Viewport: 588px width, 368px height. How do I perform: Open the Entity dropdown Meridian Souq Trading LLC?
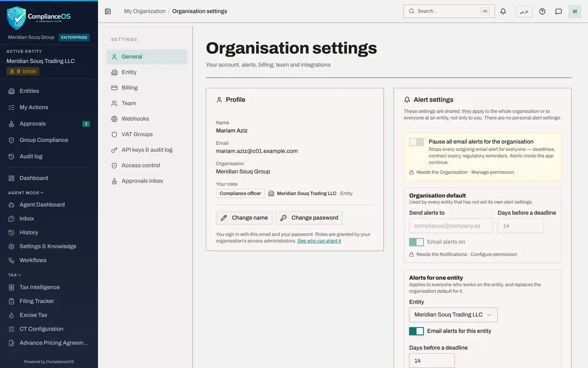453,315
